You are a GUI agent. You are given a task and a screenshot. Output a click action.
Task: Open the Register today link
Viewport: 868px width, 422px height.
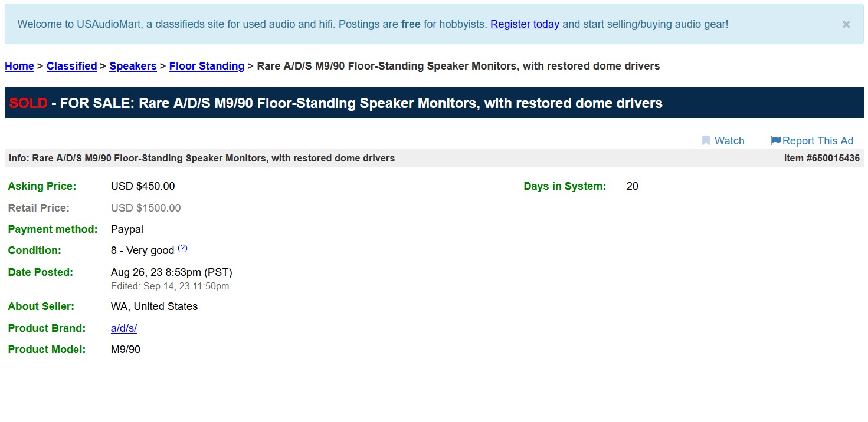pos(525,24)
